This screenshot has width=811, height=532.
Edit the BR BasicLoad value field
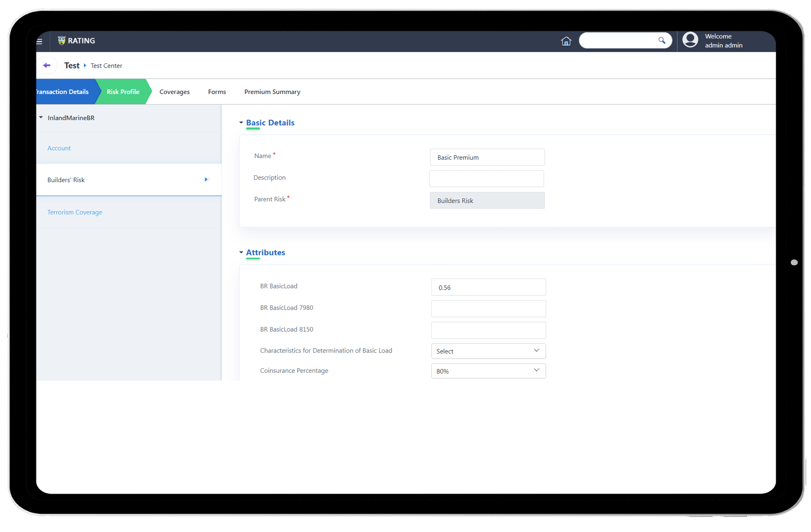488,287
